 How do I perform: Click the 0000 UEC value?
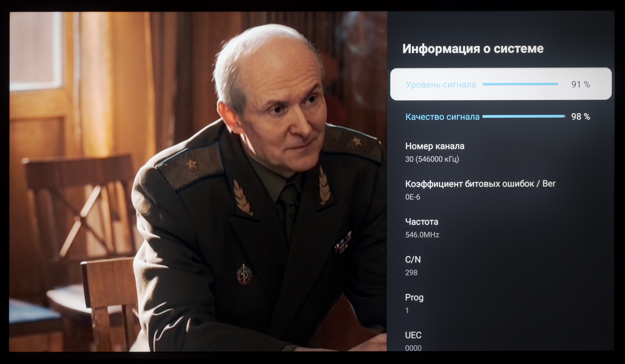pos(413,348)
